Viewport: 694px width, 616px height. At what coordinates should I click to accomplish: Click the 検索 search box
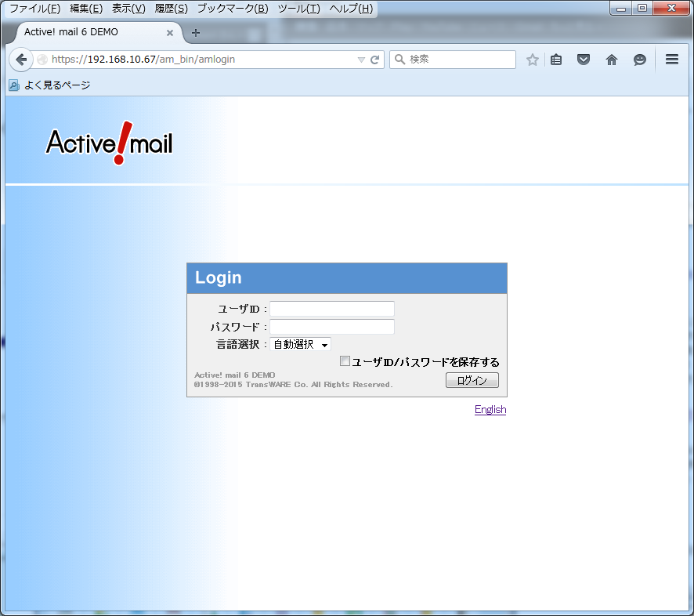pos(453,60)
